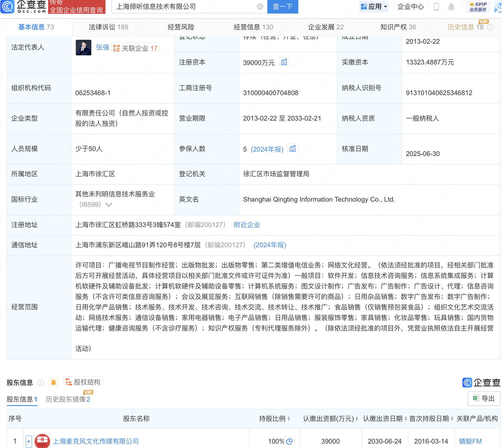Click the Qichacha logo icon
502x448 pixels.
click(7, 7)
